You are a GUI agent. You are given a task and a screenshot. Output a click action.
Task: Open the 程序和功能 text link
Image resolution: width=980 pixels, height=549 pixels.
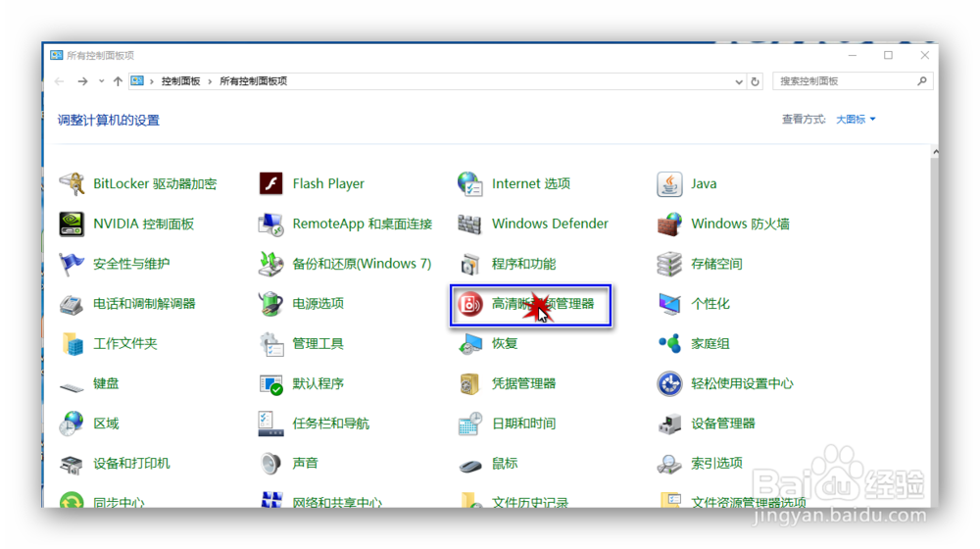pos(523,264)
